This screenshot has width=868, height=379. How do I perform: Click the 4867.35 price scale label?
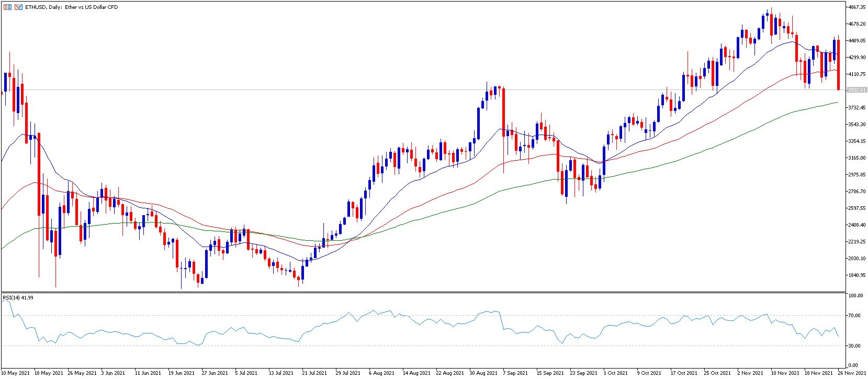[x=857, y=7]
